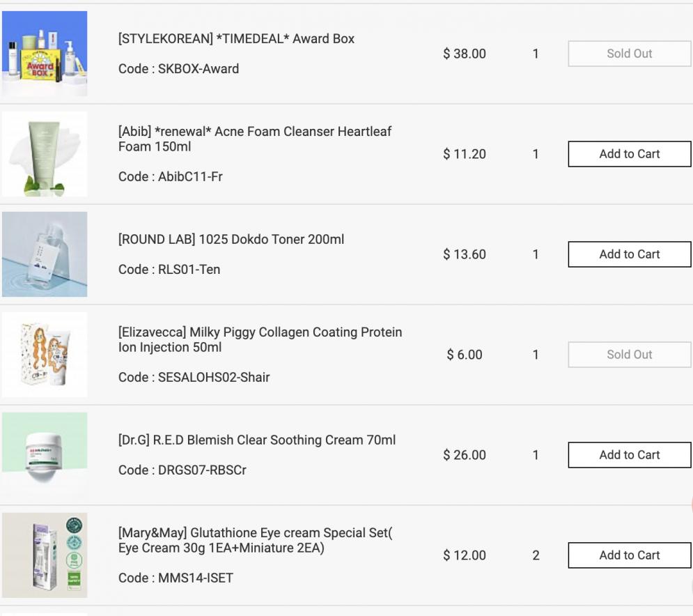
Task: Add ROUND LAB Dokdo Toner to cart
Action: (630, 254)
